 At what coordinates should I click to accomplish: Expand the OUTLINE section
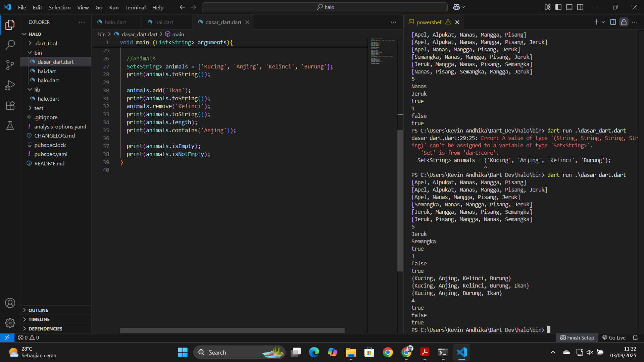coord(38,310)
